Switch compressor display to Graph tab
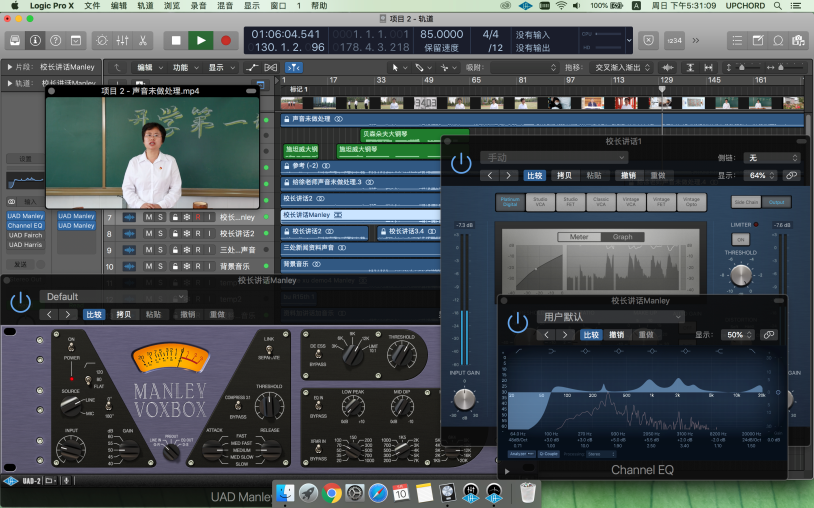 pyautogui.click(x=622, y=237)
